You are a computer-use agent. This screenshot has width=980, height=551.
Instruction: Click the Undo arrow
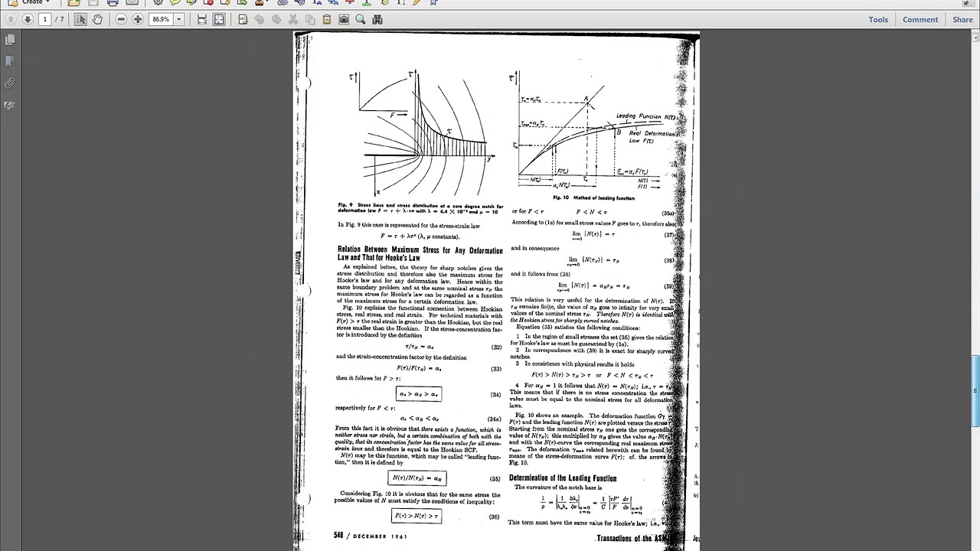coord(260,19)
